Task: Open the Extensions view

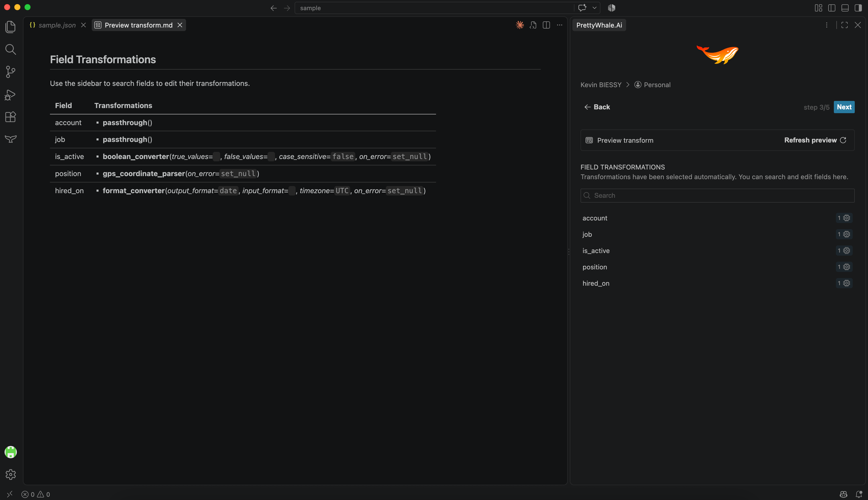Action: pyautogui.click(x=11, y=117)
